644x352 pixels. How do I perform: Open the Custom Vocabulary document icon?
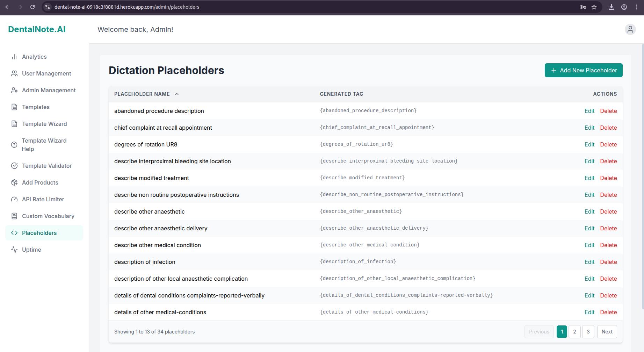(x=14, y=216)
